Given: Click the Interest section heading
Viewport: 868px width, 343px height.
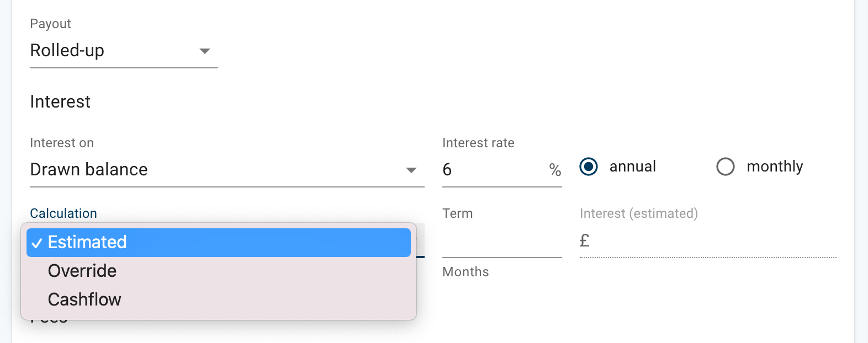Looking at the screenshot, I should [x=60, y=101].
